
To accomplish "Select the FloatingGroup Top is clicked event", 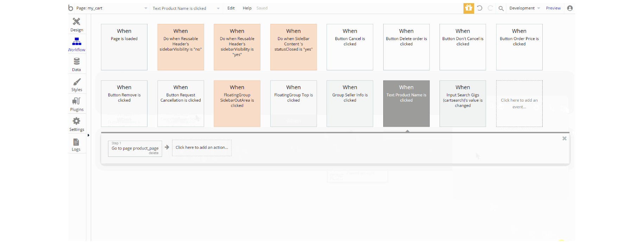I will tap(293, 103).
